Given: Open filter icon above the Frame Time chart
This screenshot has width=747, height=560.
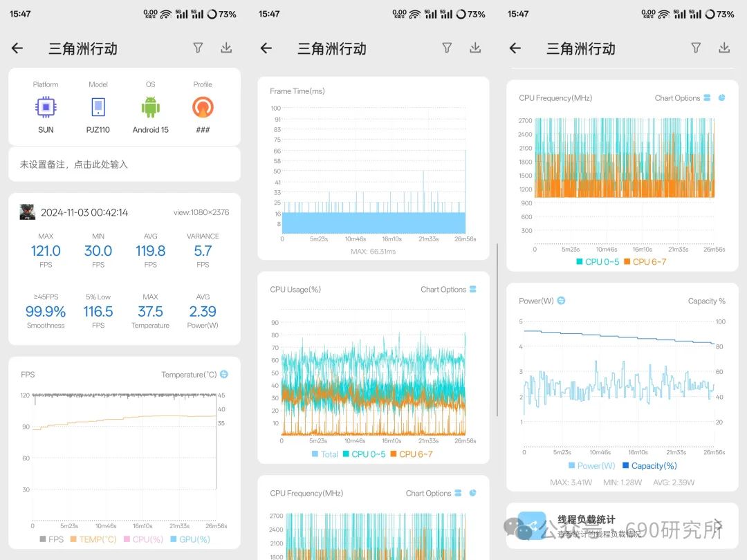Looking at the screenshot, I should pos(447,48).
